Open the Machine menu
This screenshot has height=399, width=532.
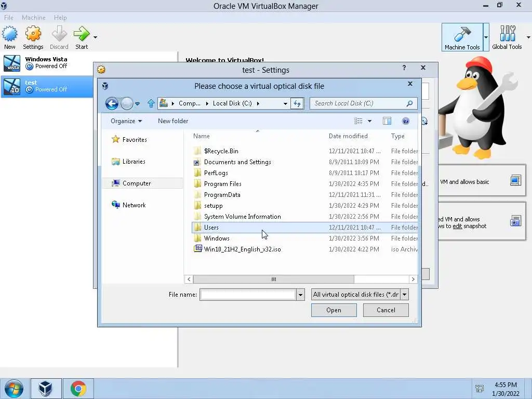click(x=34, y=17)
